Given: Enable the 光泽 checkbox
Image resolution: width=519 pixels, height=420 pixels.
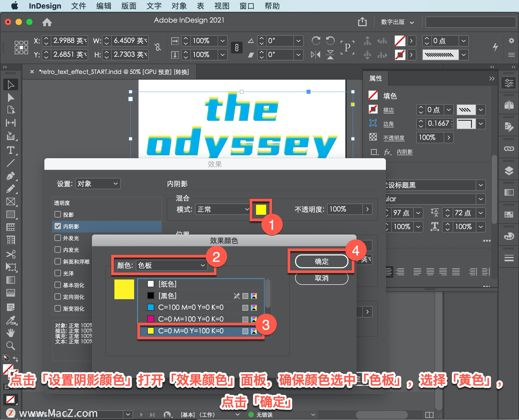Looking at the screenshot, I should 58,273.
